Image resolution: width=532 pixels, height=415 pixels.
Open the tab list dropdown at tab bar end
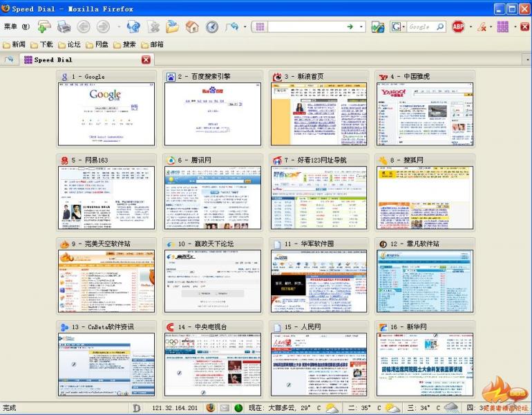click(528, 59)
